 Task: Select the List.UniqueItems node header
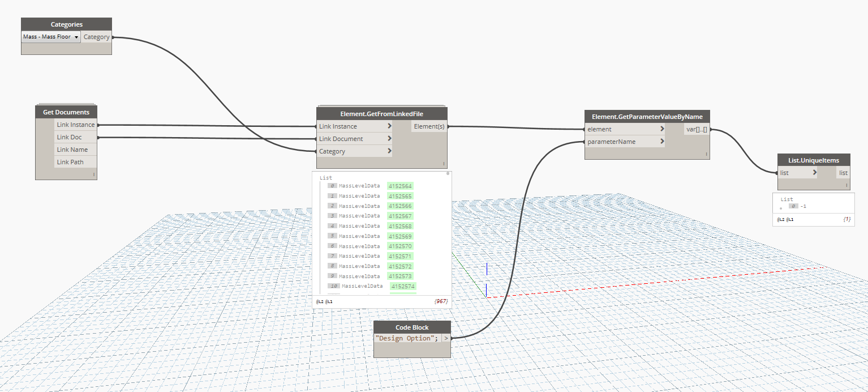coord(814,160)
